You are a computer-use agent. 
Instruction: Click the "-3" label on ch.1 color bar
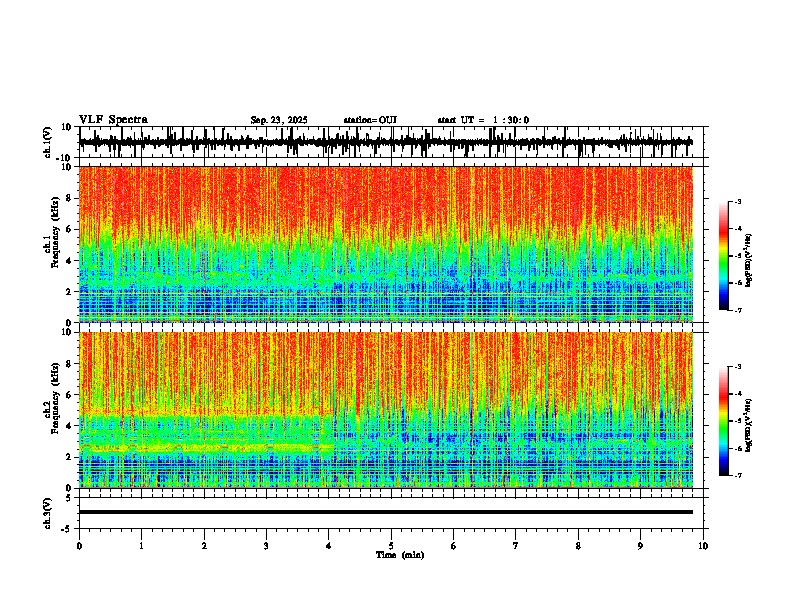pos(738,202)
